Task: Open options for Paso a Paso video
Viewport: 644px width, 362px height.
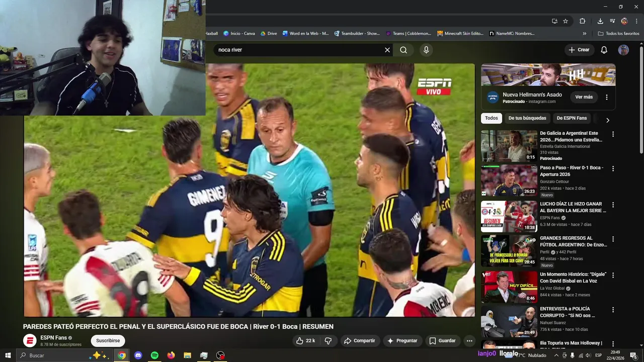Action: tap(613, 168)
